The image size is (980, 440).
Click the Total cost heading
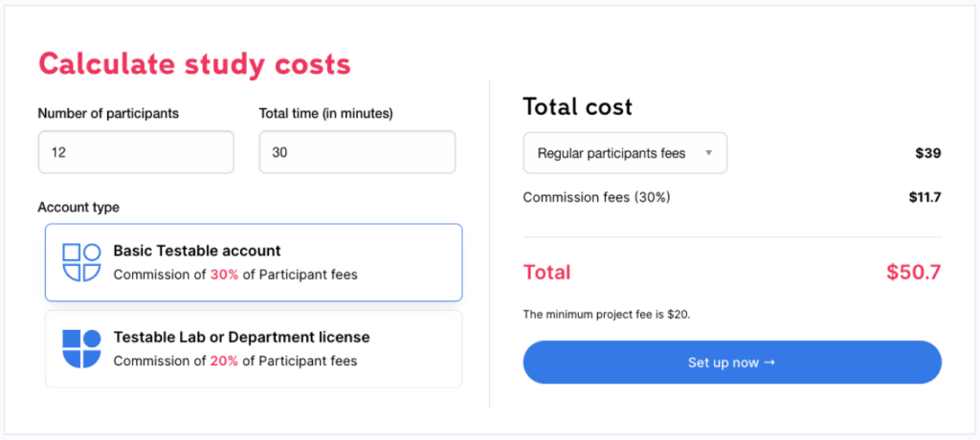pos(577,107)
